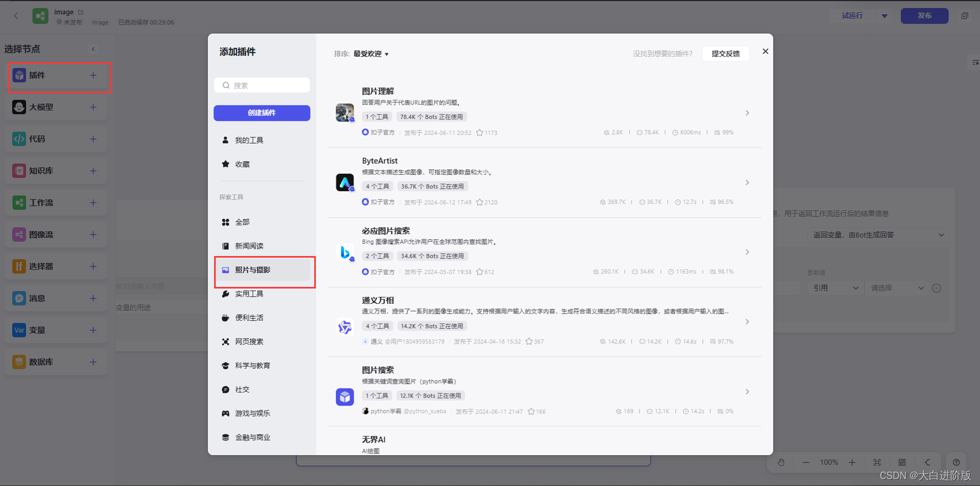Click the plugin search input field
This screenshot has width=980, height=486.
pos(262,85)
